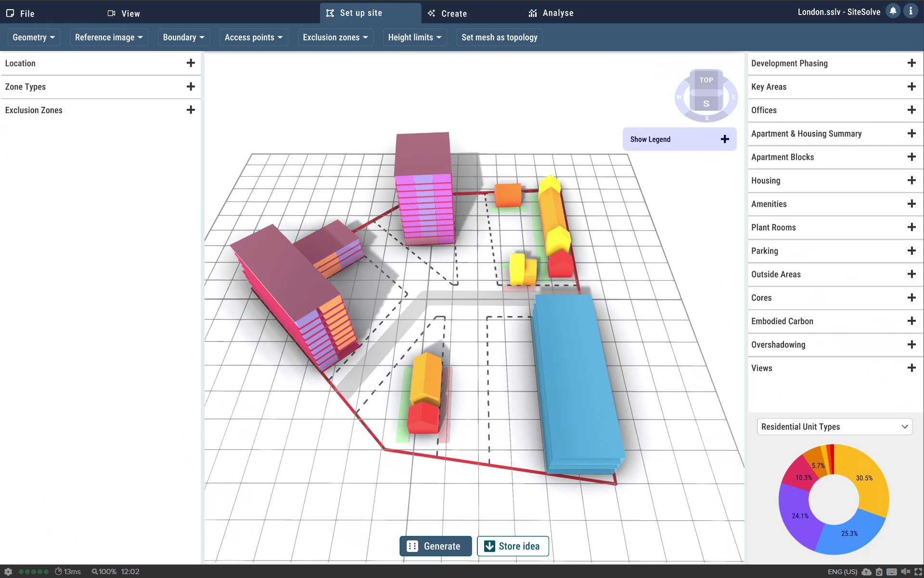Screen dimensions: 924x578
Task: Expand the Overshadowing section
Action: pos(911,345)
